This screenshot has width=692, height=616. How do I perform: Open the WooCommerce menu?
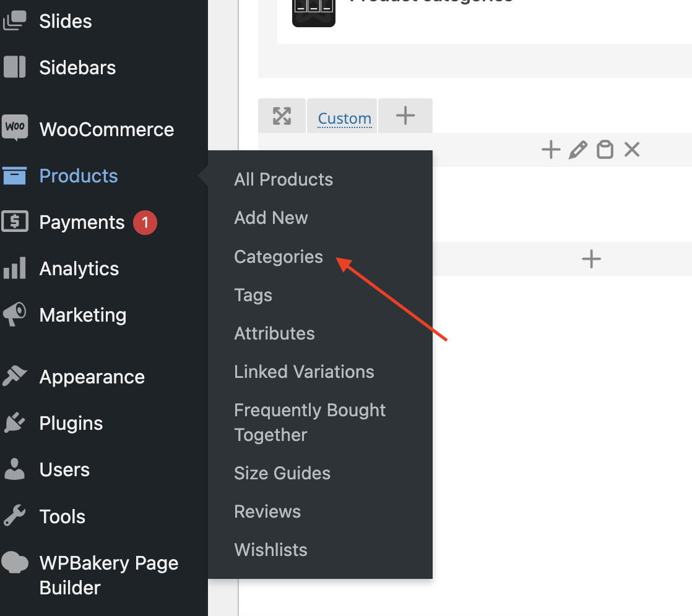pos(106,129)
